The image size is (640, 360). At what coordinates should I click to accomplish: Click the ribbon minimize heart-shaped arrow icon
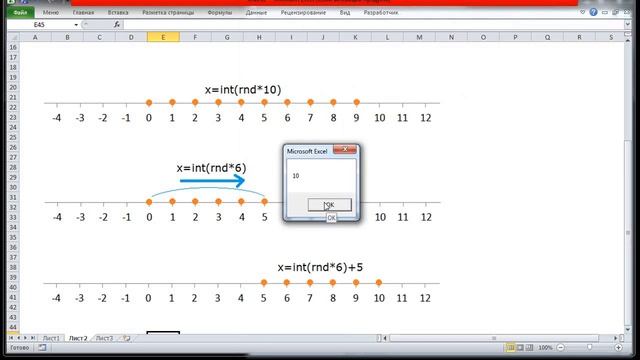pyautogui.click(x=582, y=12)
